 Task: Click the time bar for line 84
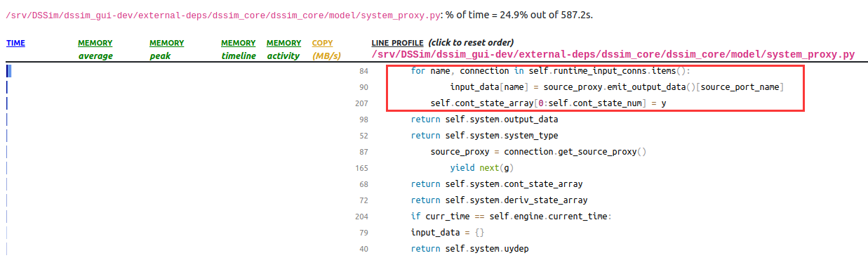pyautogui.click(x=9, y=71)
